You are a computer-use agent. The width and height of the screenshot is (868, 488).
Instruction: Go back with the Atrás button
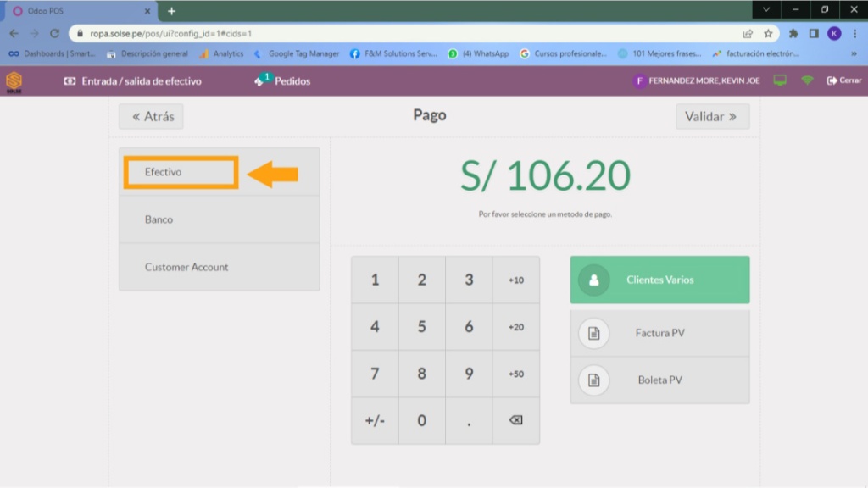pos(151,117)
